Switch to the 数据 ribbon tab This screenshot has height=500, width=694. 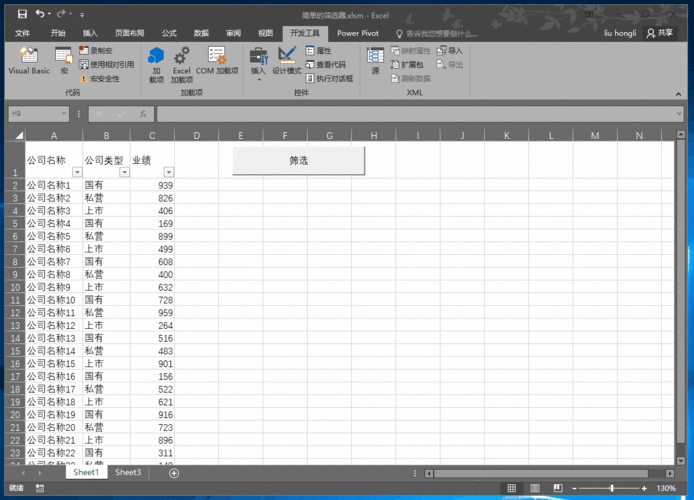201,33
